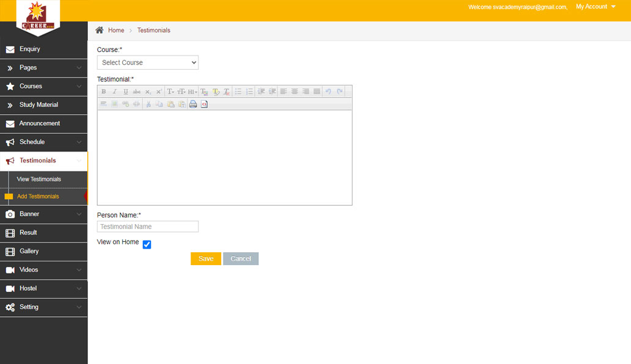The height and width of the screenshot is (364, 631).
Task: Go to Enquiry in sidebar
Action: [x=30, y=49]
